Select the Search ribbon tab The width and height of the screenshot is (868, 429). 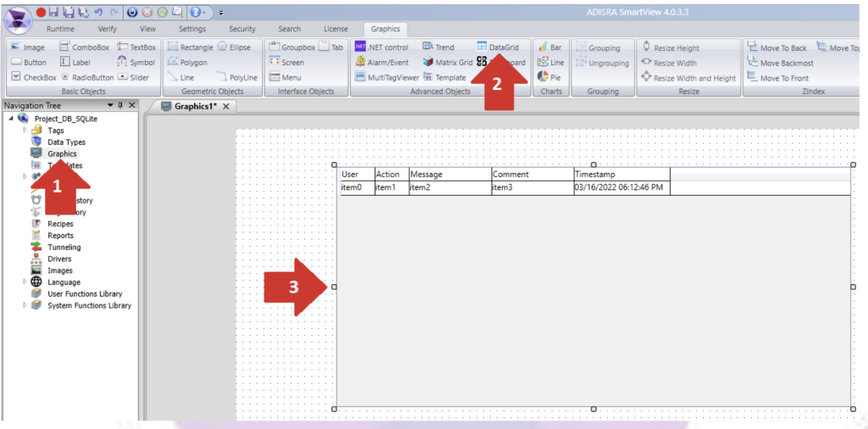(290, 29)
